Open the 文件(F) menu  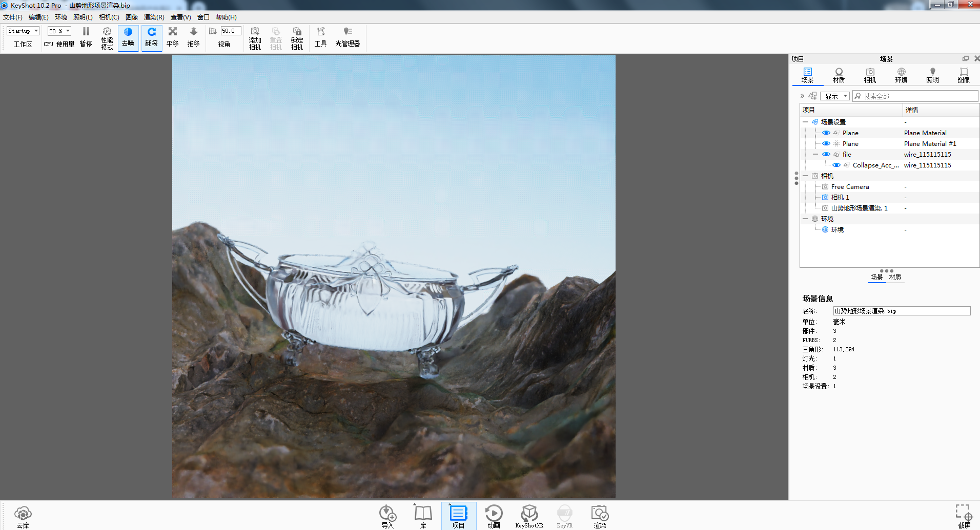point(13,17)
